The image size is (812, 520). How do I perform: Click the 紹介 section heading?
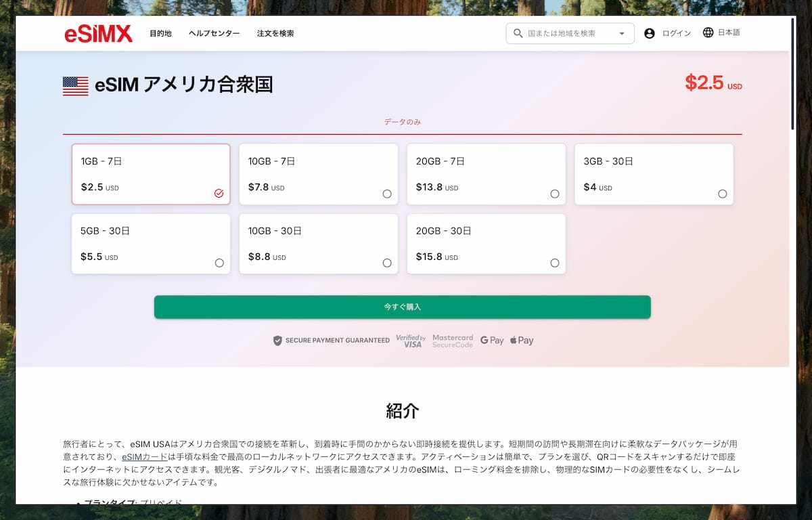tap(403, 410)
